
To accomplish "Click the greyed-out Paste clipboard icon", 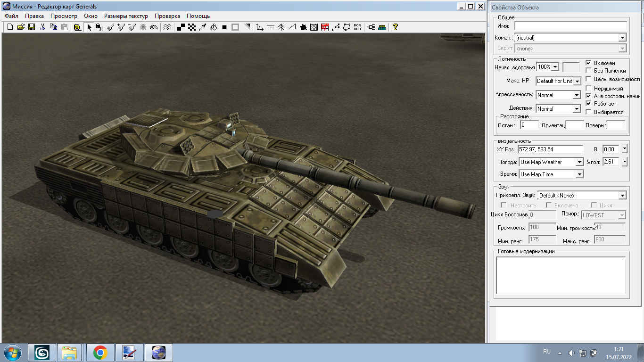I will [64, 27].
